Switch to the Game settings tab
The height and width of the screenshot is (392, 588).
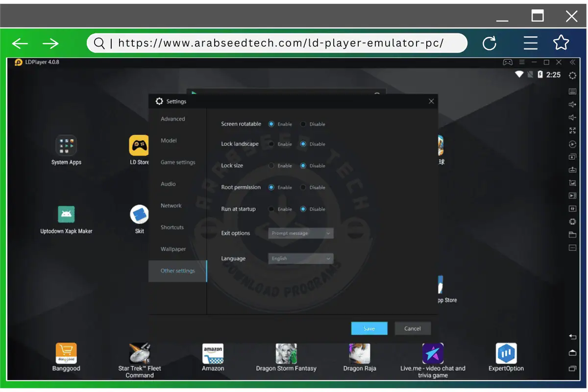click(178, 162)
